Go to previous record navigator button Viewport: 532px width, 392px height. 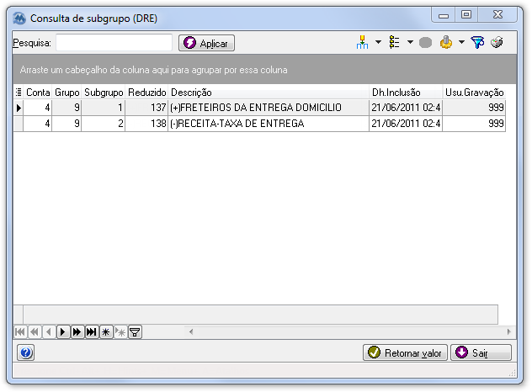click(49, 331)
